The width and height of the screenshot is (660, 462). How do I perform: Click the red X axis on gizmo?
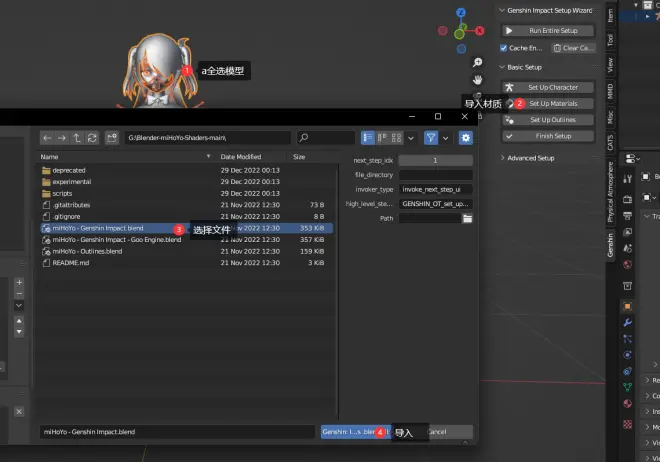479,31
